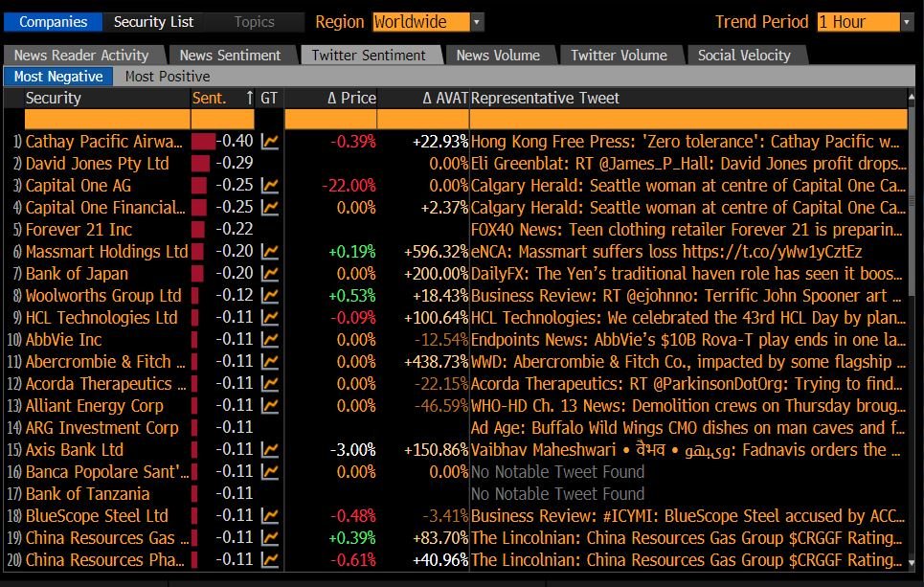Select the David Jones Pty Ltd security
The height and width of the screenshot is (587, 924).
tap(98, 163)
